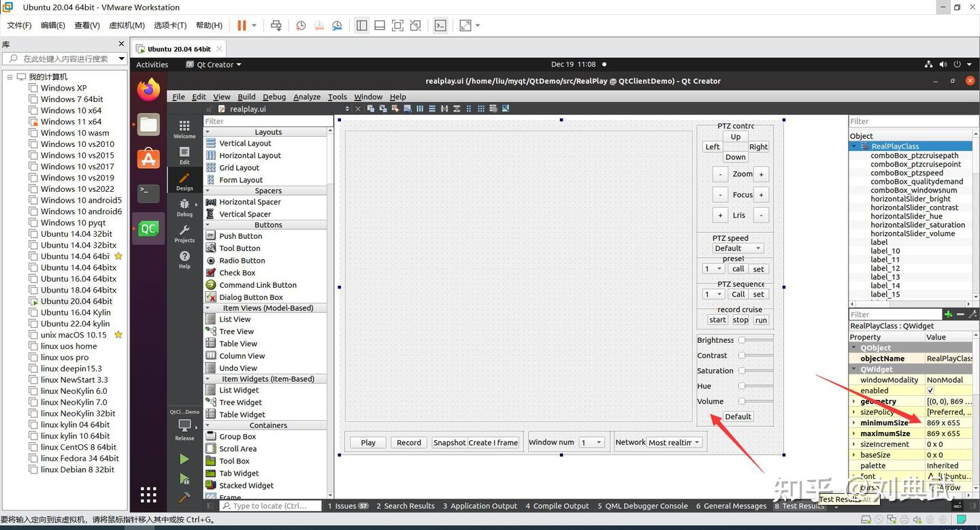Screen dimensions: 980x530
Task: Open the PTZ speed Default combo box
Action: 738,248
